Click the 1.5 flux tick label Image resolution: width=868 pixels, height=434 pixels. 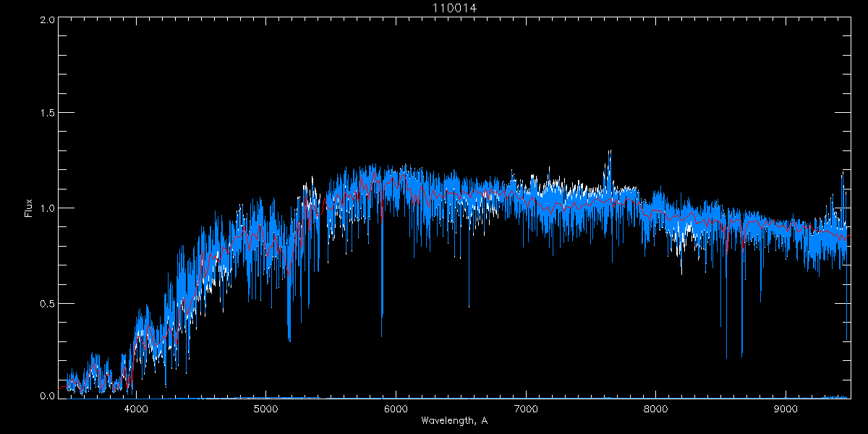click(46, 114)
